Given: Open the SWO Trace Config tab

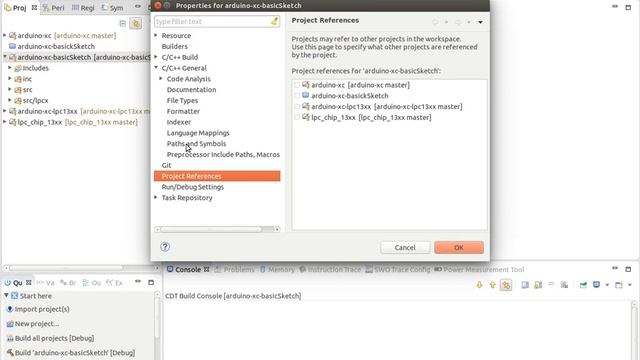Looking at the screenshot, I should tap(398, 269).
